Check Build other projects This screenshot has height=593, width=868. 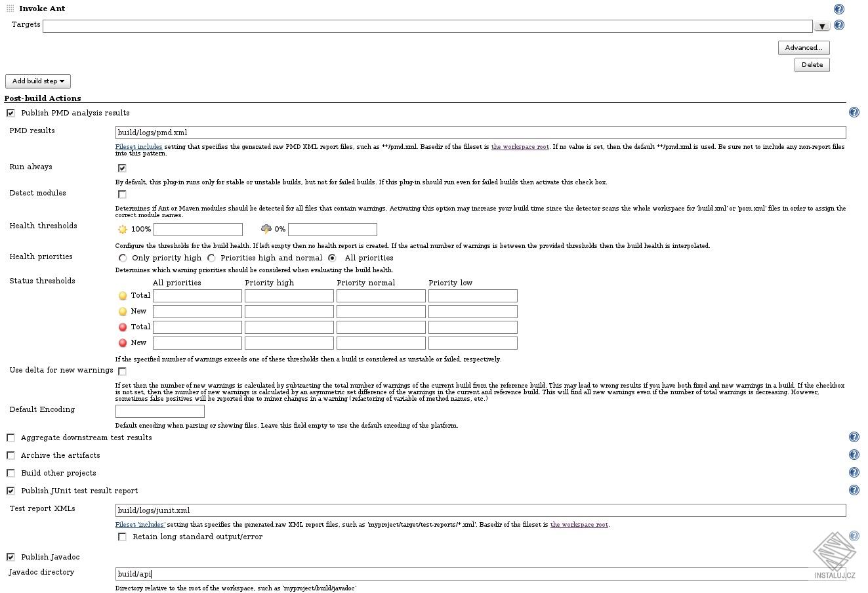coord(10,473)
